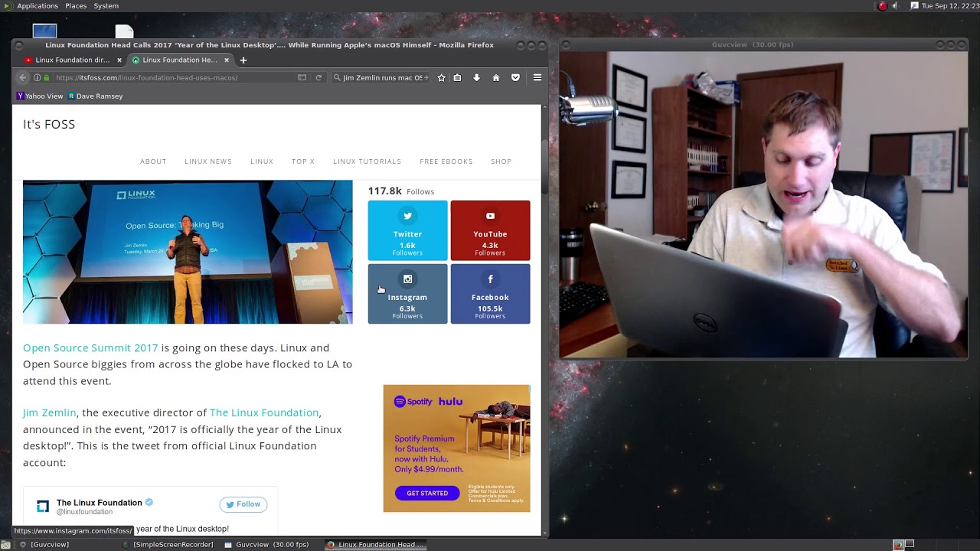Open the Places menu
The height and width of the screenshot is (551, 980).
(x=76, y=6)
